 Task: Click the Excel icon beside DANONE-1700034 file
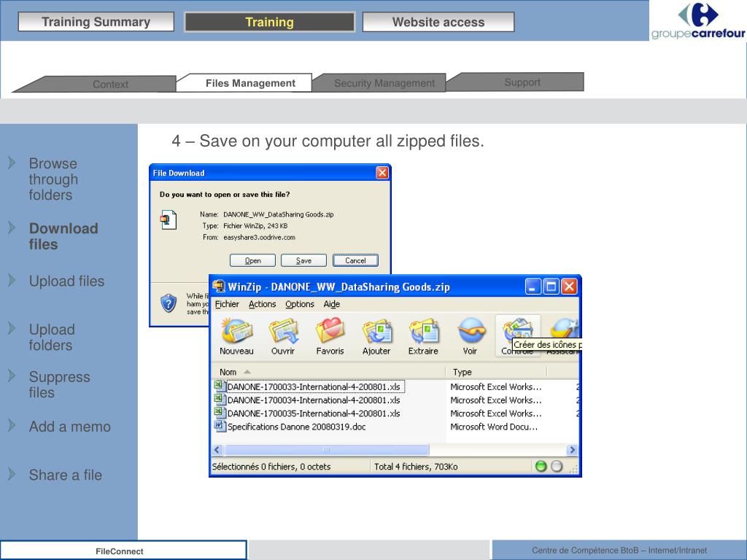click(x=219, y=399)
